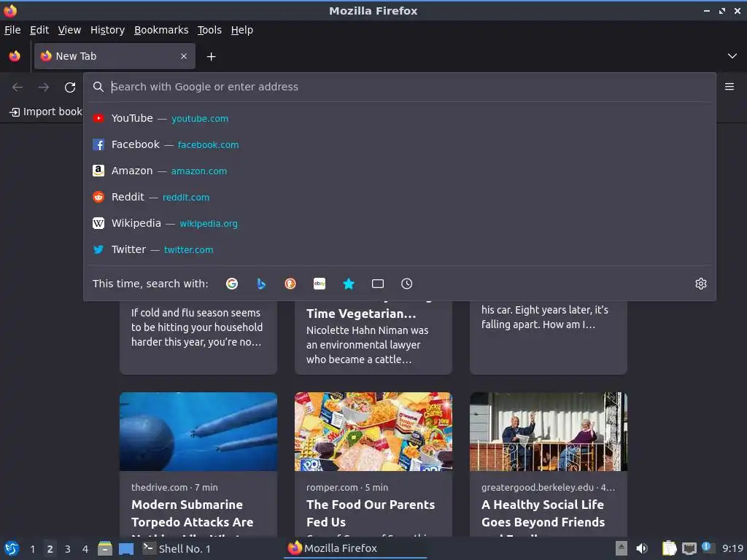747x560 pixels.
Task: Open the Amazon suggestion
Action: (x=399, y=171)
